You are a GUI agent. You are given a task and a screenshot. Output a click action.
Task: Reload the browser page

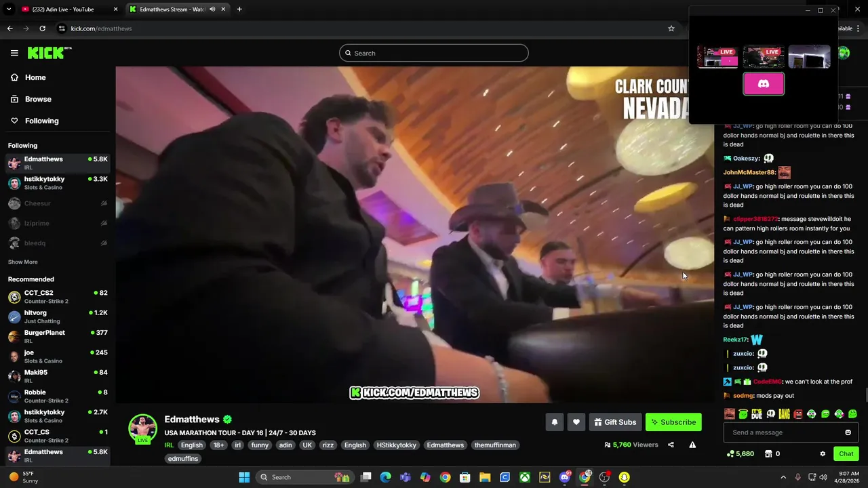click(42, 28)
